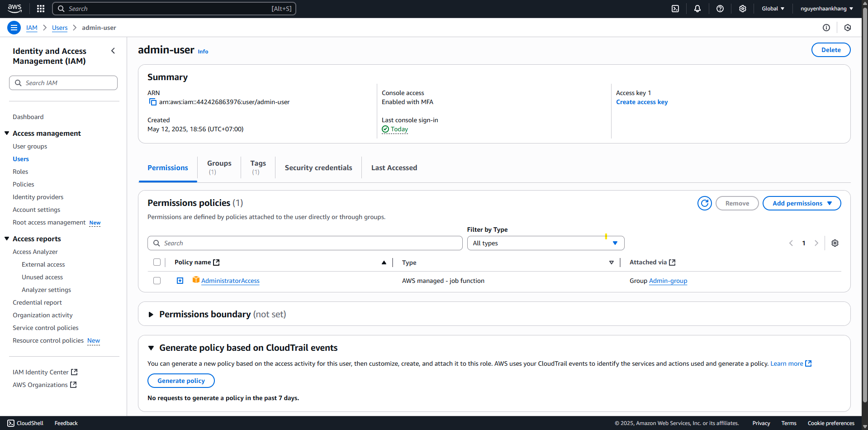Go to next page of policies
Viewport: 868px width, 430px height.
(x=816, y=243)
